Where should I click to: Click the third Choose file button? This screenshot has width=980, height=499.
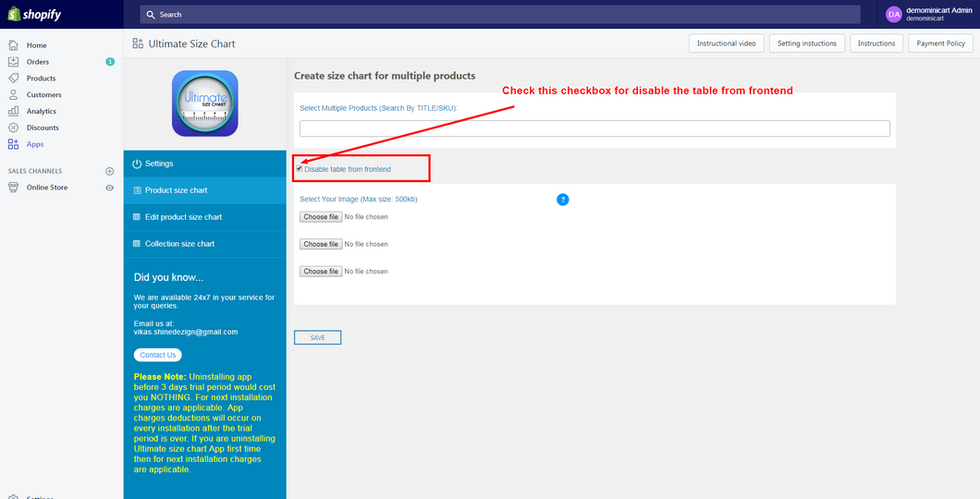coord(321,271)
